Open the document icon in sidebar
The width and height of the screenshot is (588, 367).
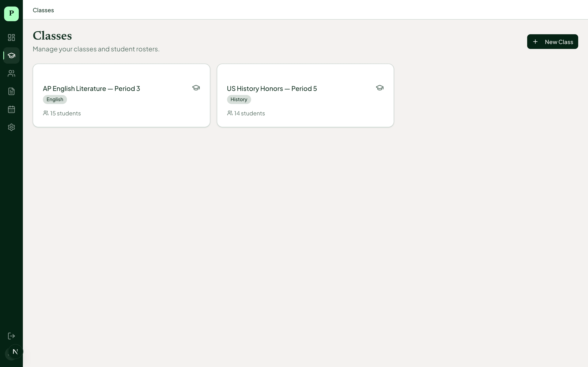coord(11,91)
